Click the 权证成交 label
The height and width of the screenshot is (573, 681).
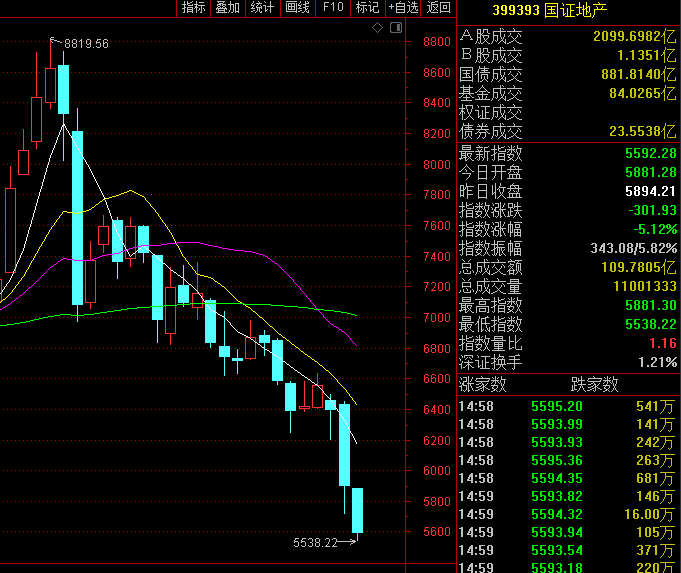491,113
